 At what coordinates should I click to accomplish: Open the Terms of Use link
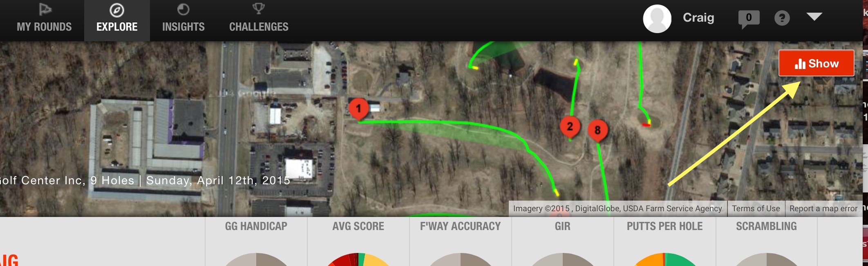click(756, 208)
